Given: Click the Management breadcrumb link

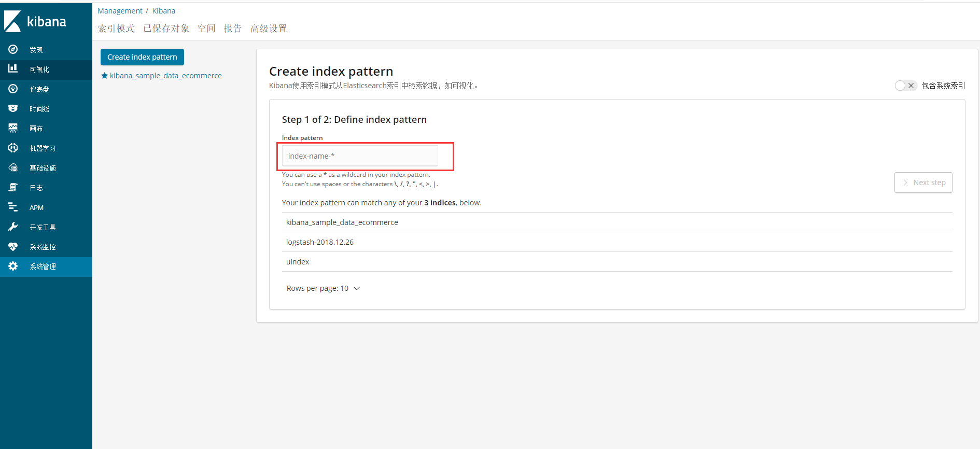Looking at the screenshot, I should [120, 11].
